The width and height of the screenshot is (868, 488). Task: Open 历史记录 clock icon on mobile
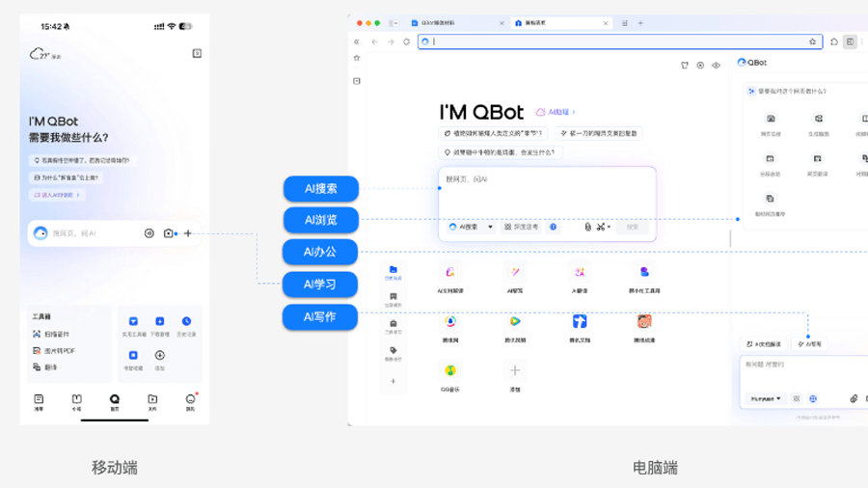coord(186,326)
